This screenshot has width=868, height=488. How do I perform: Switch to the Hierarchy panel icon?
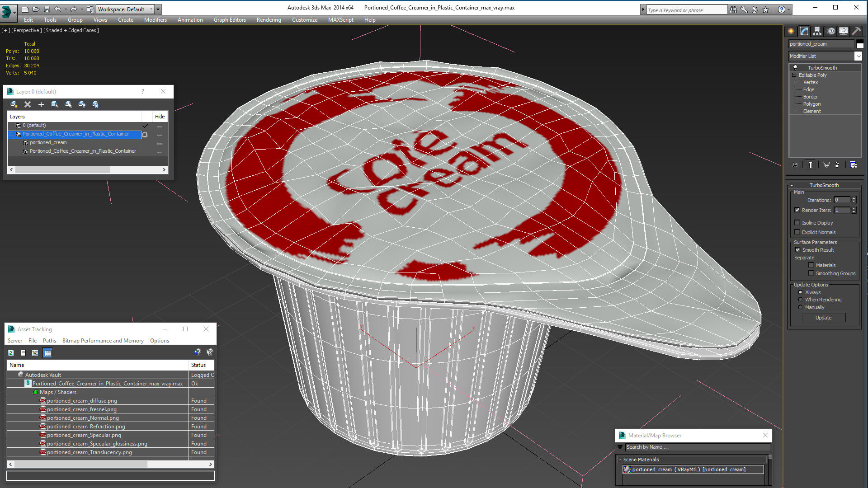click(x=817, y=31)
